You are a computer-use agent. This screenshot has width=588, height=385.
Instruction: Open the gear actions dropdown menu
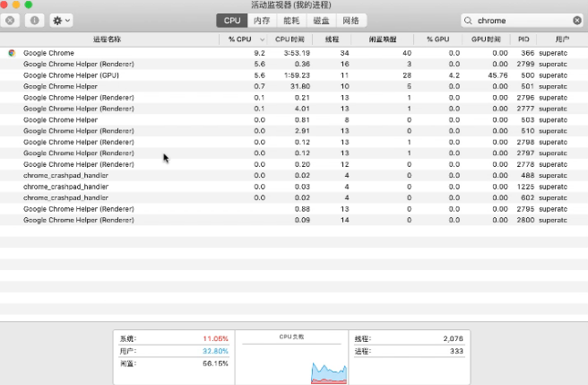tap(62, 21)
